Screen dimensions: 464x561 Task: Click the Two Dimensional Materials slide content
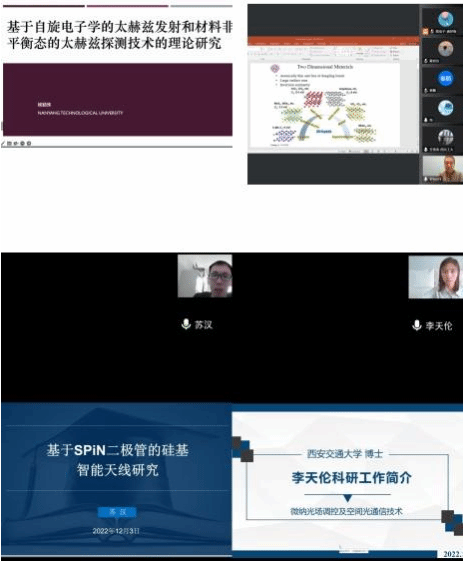click(x=325, y=105)
